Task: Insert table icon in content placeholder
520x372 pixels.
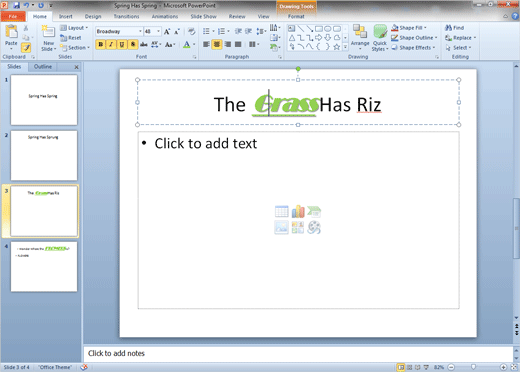Action: pos(282,212)
